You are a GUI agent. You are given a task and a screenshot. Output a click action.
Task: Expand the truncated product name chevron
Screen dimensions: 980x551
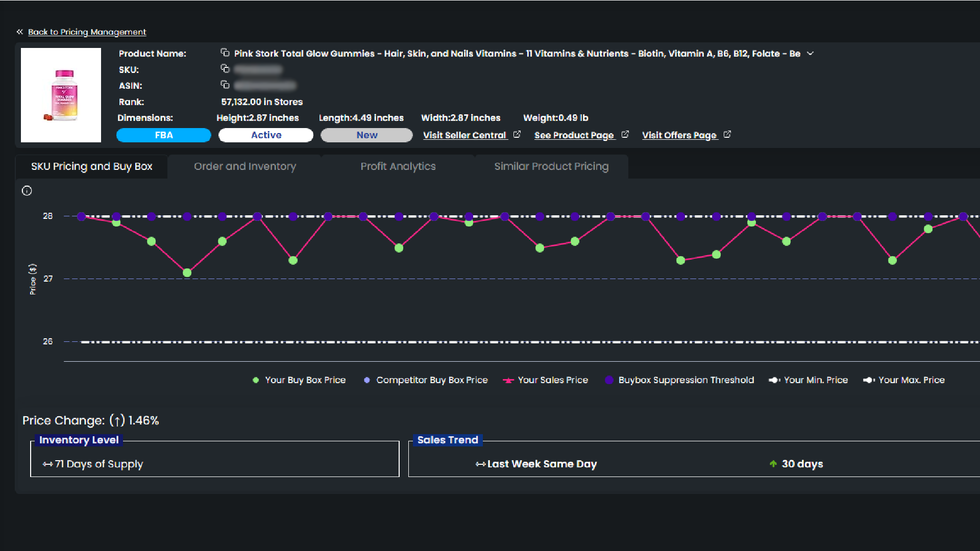pos(810,54)
